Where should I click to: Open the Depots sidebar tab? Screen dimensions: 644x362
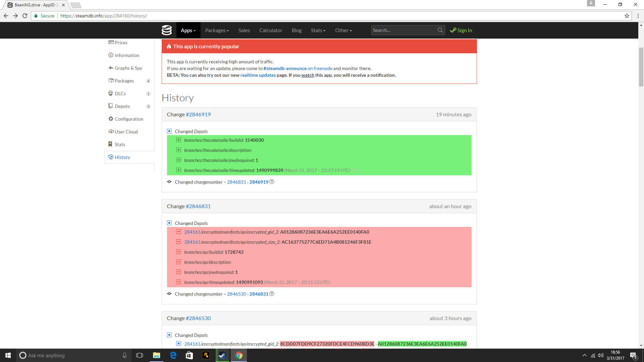[x=129, y=106]
